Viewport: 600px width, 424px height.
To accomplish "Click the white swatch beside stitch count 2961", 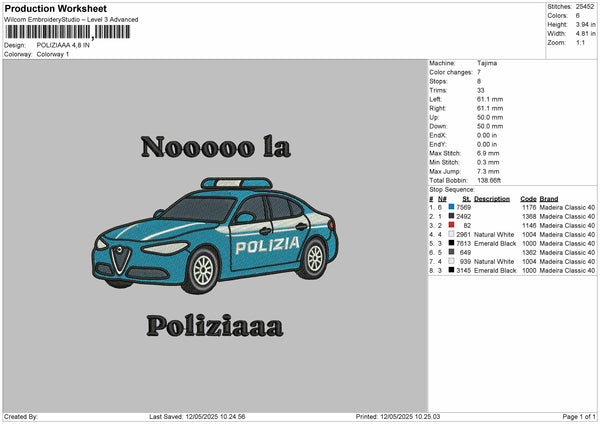I will click(x=452, y=234).
